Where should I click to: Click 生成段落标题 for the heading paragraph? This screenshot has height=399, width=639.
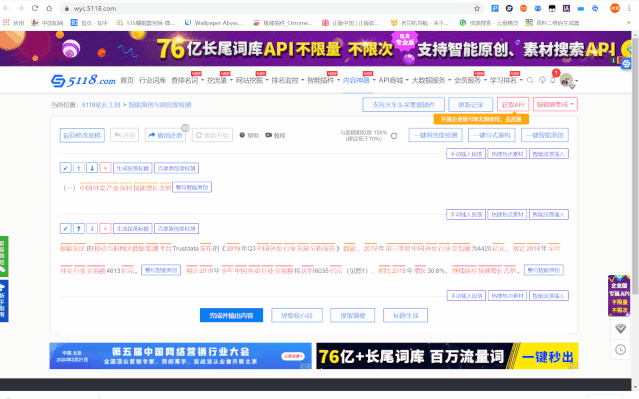click(132, 168)
